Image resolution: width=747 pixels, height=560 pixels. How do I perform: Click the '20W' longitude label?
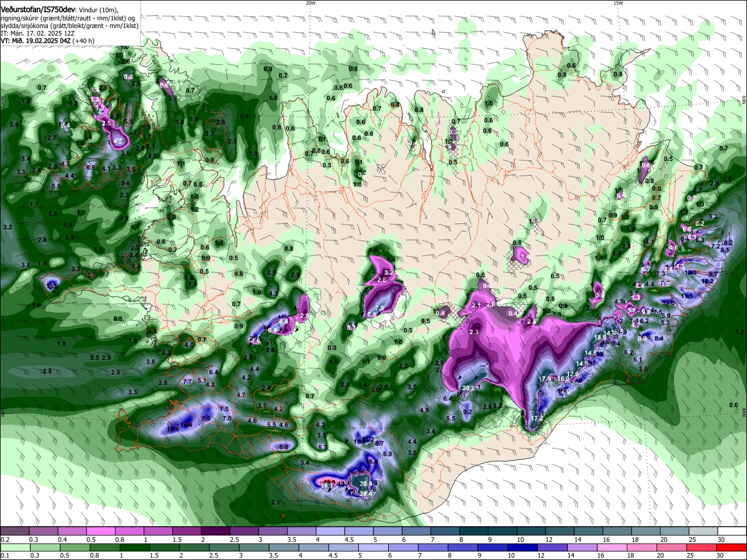(x=310, y=3)
